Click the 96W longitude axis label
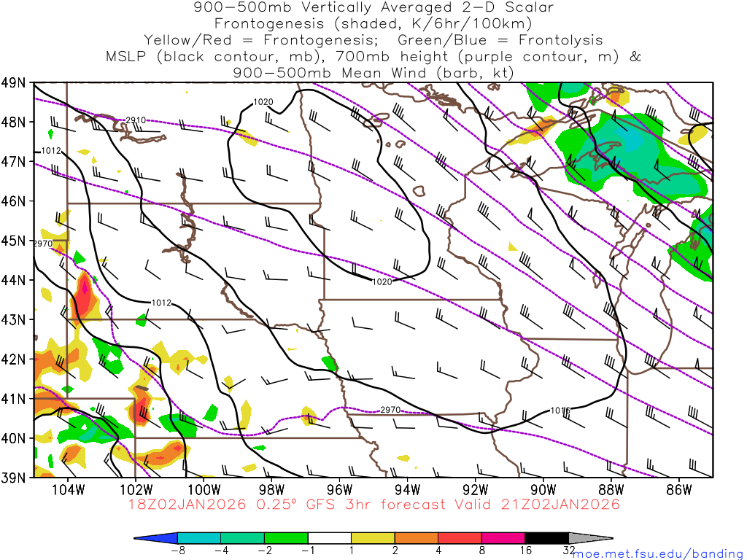The height and width of the screenshot is (560, 747). pos(339,488)
